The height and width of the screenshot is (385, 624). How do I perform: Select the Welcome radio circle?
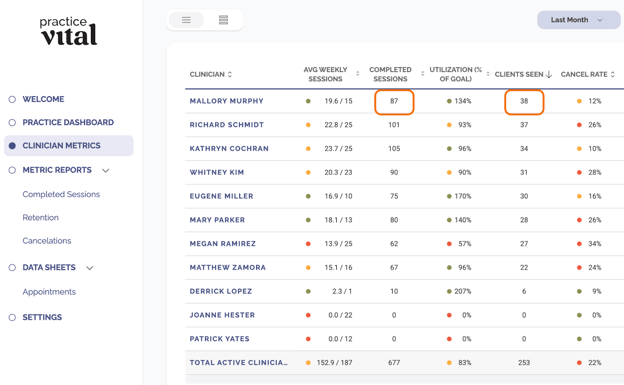(12, 99)
